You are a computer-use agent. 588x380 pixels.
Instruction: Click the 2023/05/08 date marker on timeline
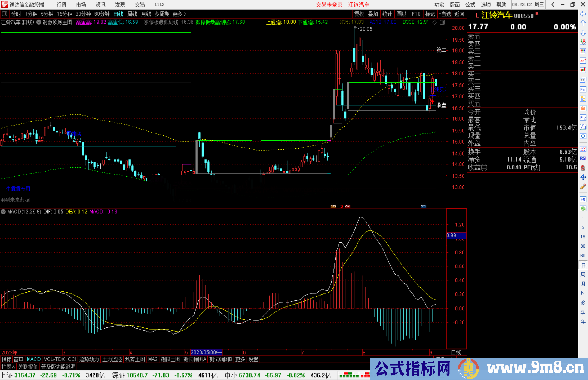[x=206, y=352]
